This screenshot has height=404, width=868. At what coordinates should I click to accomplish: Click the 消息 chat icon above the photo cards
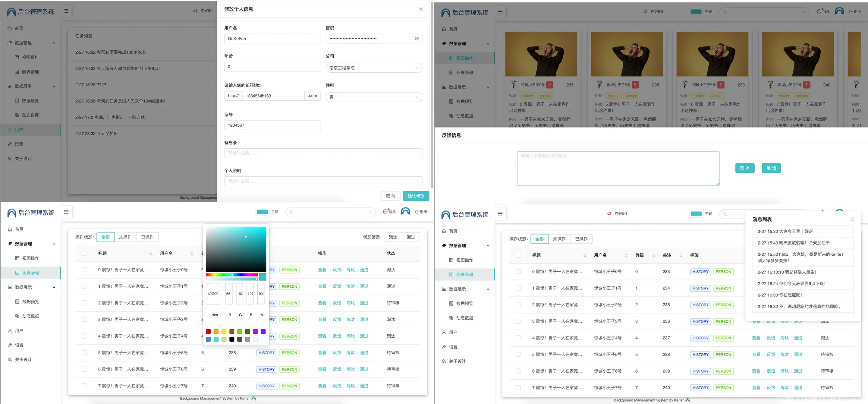[819, 11]
